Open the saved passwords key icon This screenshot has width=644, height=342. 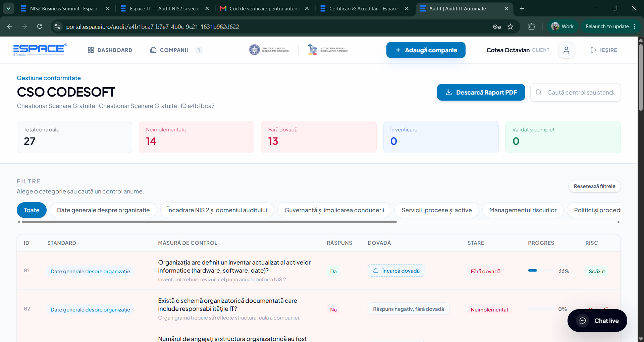[497, 26]
